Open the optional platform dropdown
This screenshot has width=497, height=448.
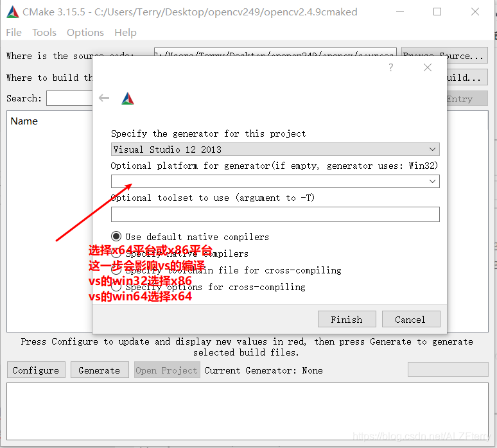(275, 181)
